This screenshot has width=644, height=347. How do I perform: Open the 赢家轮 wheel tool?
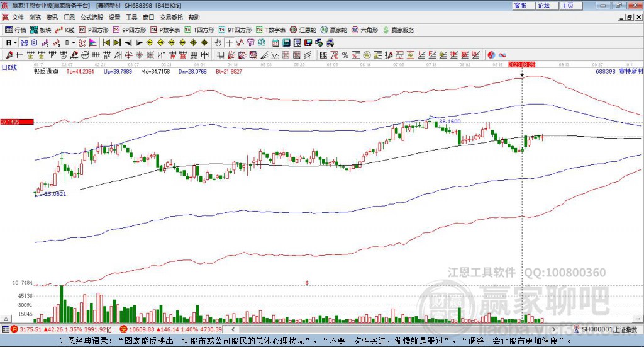tap(334, 30)
